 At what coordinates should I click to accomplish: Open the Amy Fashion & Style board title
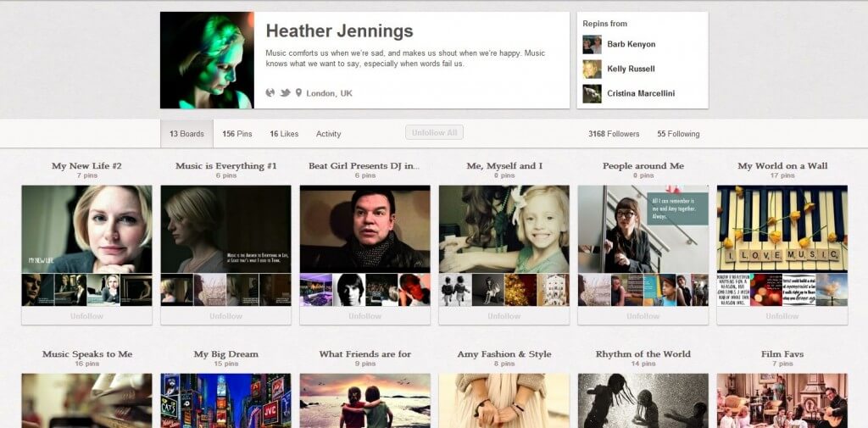pos(504,353)
